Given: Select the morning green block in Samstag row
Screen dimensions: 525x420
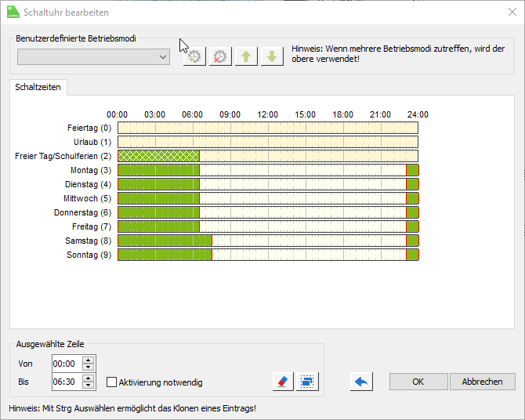Looking at the screenshot, I should click(165, 241).
